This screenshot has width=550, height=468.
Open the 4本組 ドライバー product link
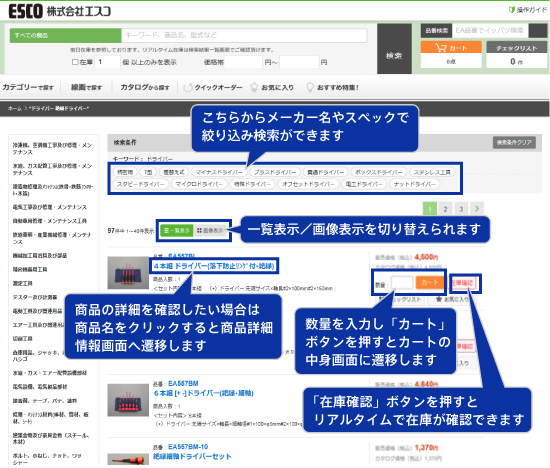click(x=214, y=266)
